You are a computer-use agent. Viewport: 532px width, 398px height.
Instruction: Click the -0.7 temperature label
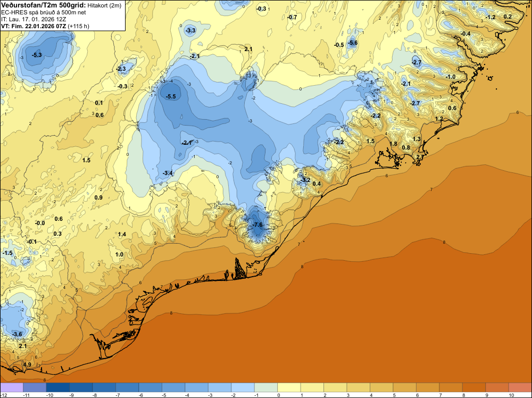tap(292, 17)
